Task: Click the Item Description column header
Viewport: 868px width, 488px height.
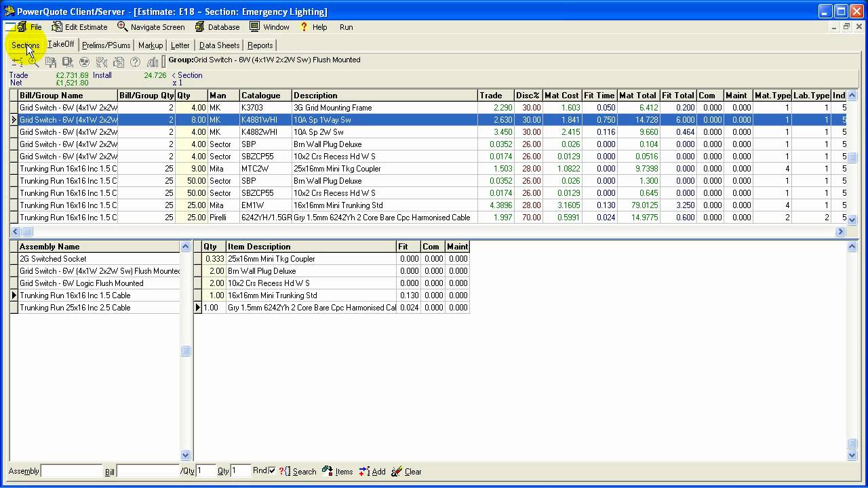Action: point(311,247)
